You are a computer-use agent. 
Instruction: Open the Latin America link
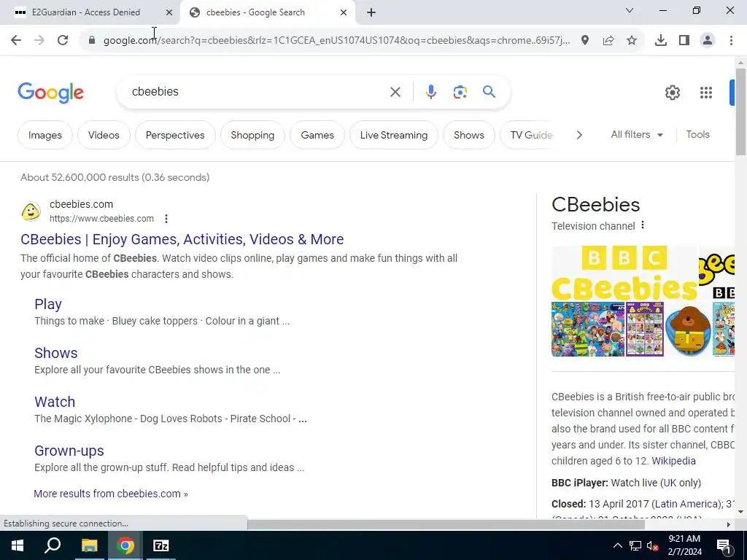(x=687, y=504)
